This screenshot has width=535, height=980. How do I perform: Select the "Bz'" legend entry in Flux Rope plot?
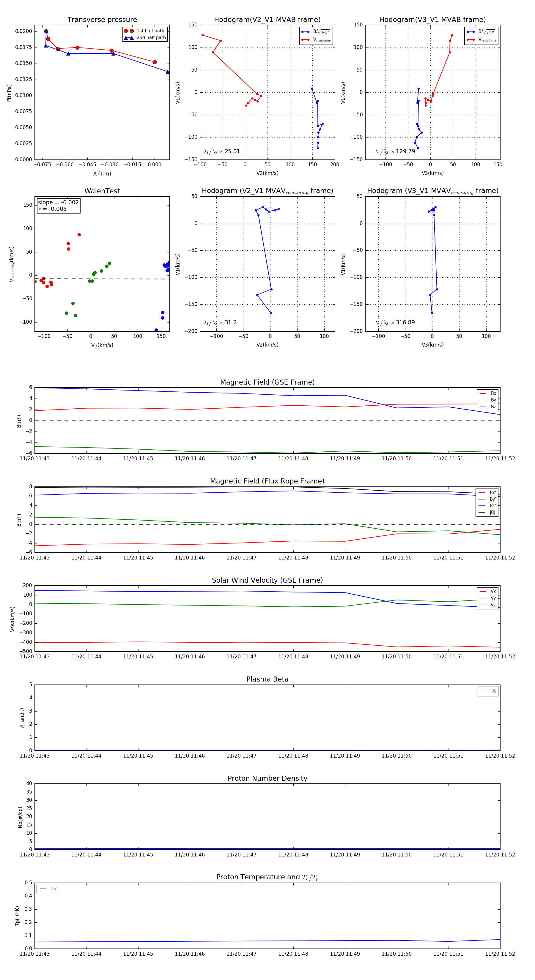[x=487, y=506]
